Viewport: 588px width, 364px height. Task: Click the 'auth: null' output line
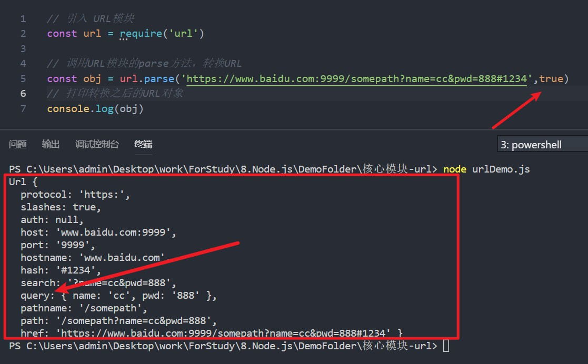click(x=52, y=220)
